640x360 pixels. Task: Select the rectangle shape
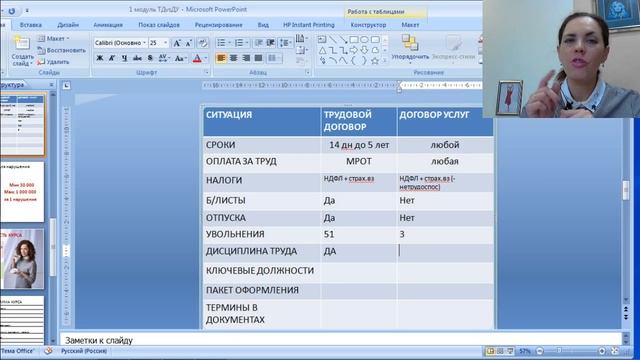point(353,40)
